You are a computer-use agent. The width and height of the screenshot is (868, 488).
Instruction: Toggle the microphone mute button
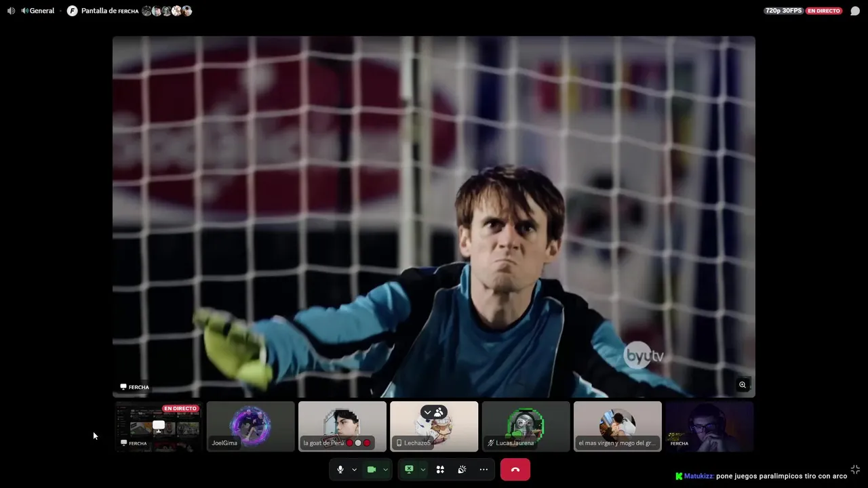coord(340,469)
